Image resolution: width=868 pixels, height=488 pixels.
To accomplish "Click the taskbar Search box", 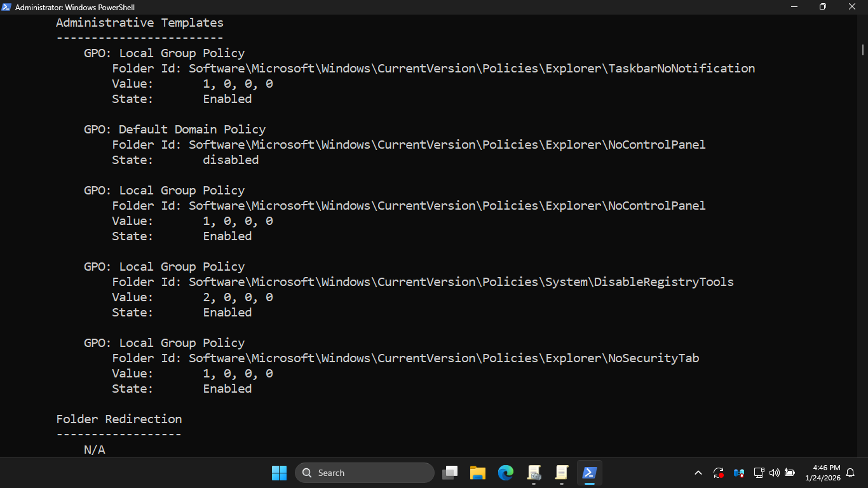I will pos(365,473).
